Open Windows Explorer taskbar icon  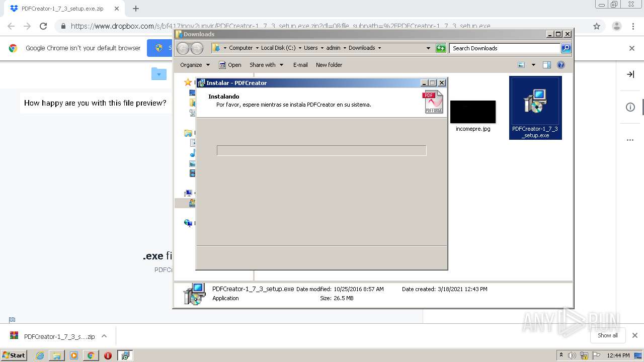coord(57,355)
